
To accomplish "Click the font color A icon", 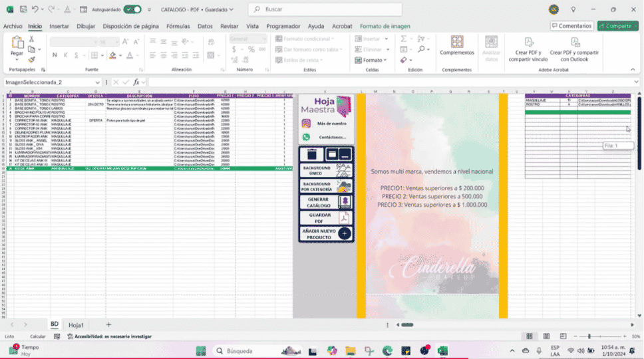I will pyautogui.click(x=130, y=55).
